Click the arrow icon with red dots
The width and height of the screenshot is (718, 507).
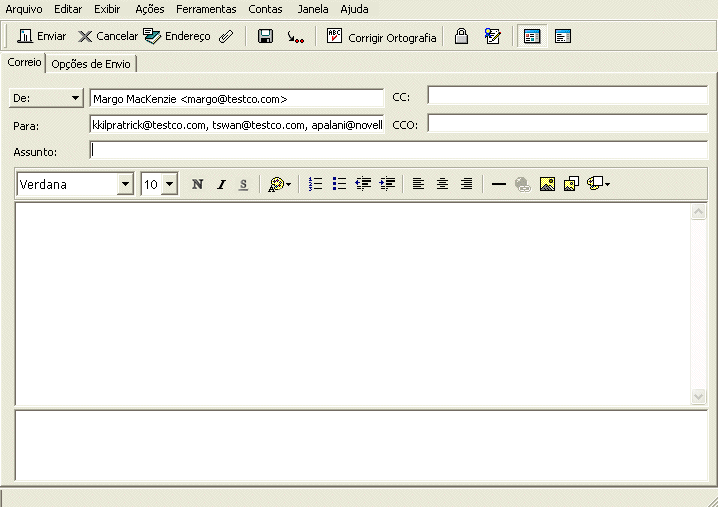(295, 36)
